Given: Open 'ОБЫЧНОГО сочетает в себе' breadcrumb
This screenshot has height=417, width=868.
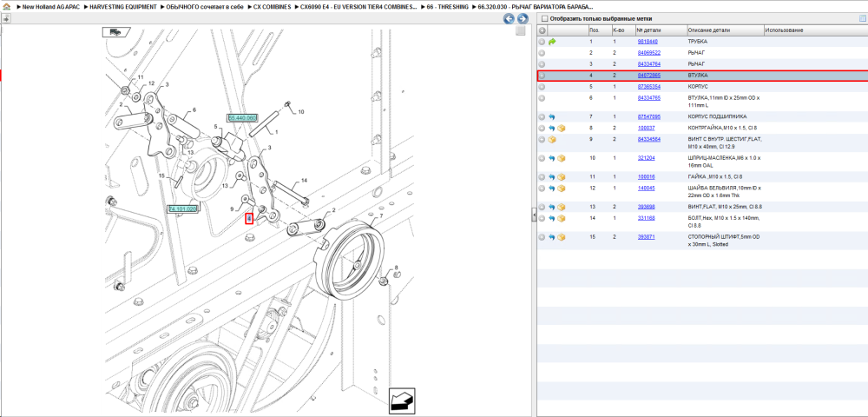Looking at the screenshot, I should click(x=206, y=7).
